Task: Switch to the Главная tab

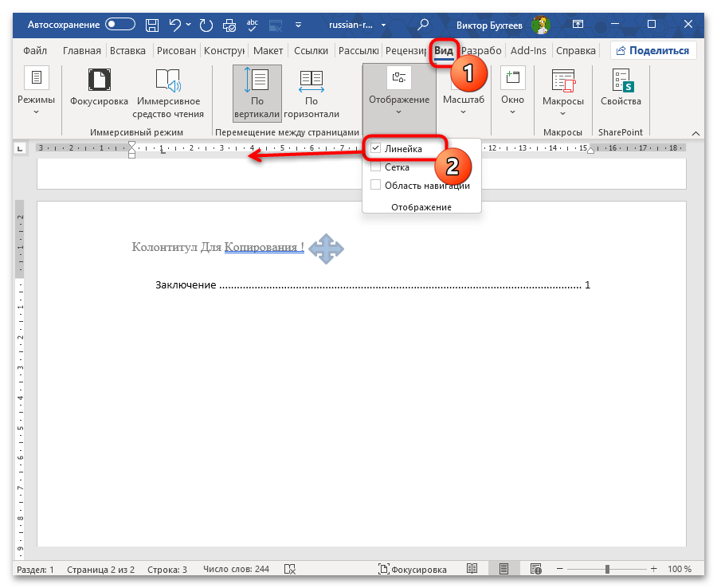Action: tap(82, 51)
